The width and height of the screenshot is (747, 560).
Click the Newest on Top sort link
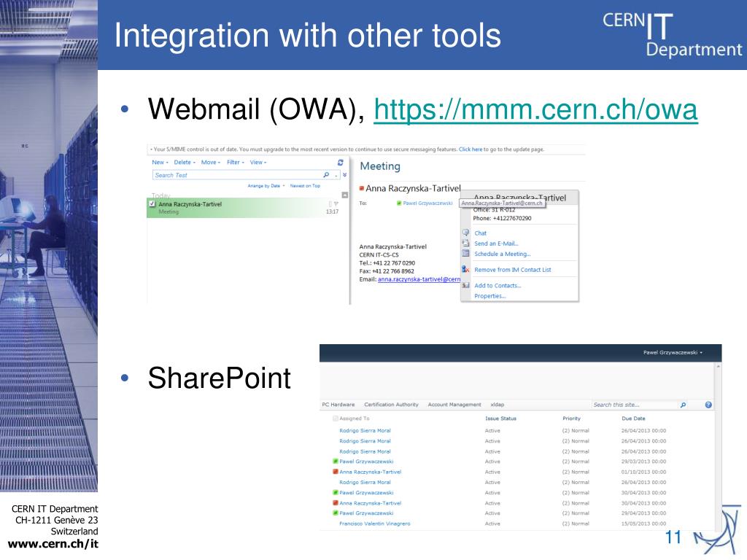[x=305, y=186]
